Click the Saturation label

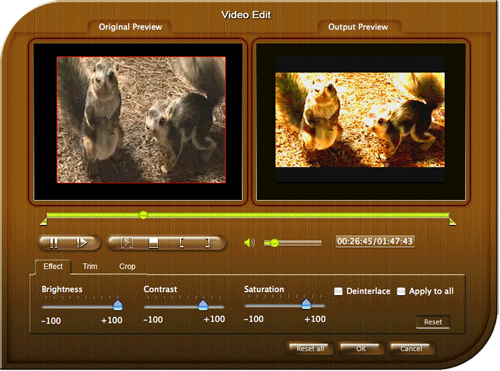(x=264, y=289)
